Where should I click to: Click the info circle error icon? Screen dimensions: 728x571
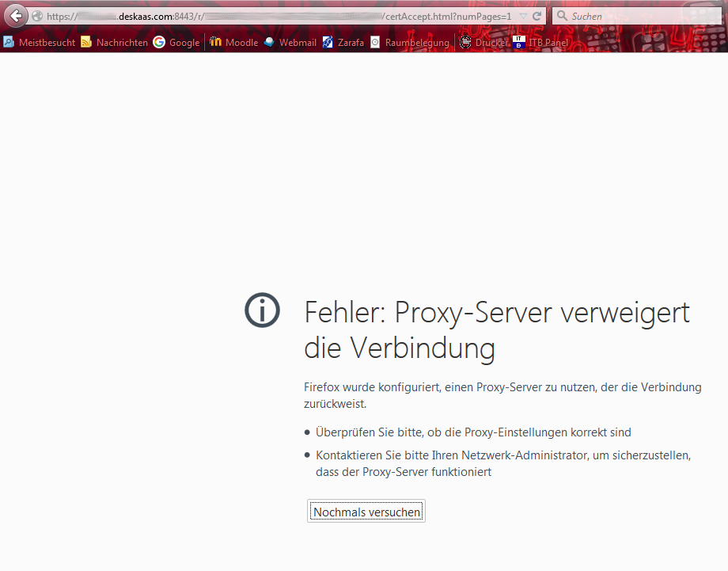(263, 310)
